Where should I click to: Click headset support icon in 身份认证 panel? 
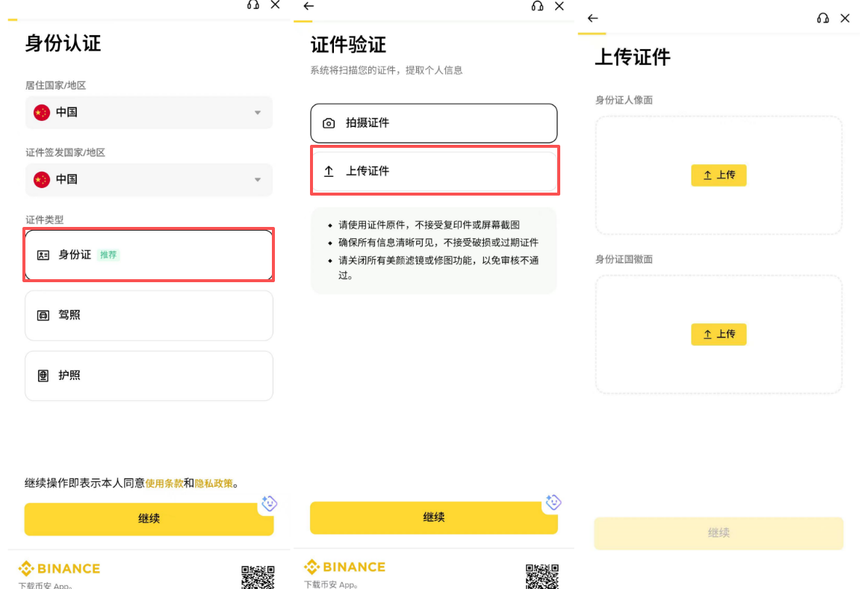point(253,5)
